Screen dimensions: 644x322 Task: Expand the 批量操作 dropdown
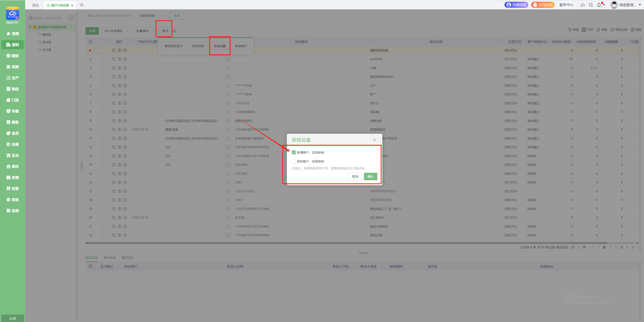click(145, 31)
